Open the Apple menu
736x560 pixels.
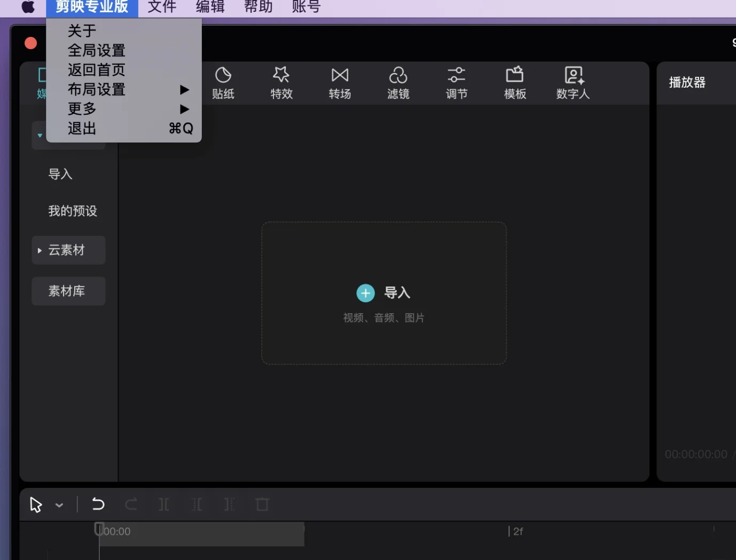(28, 7)
